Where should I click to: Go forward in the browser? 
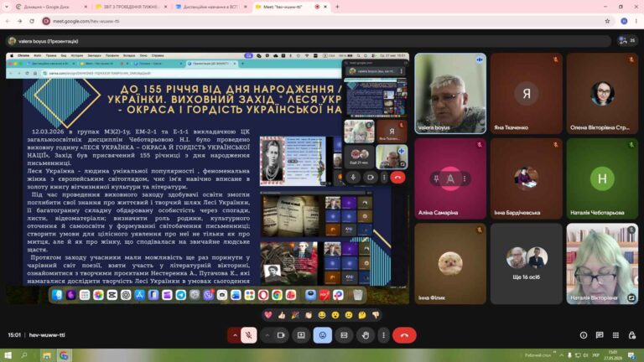click(x=20, y=21)
